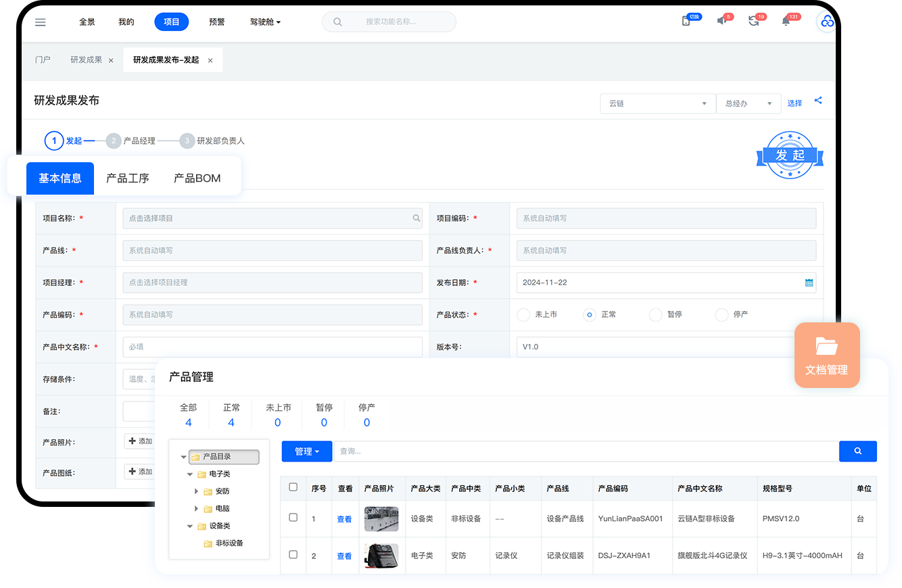Select the 停产 product status radio
This screenshot has height=588, width=902.
[721, 314]
